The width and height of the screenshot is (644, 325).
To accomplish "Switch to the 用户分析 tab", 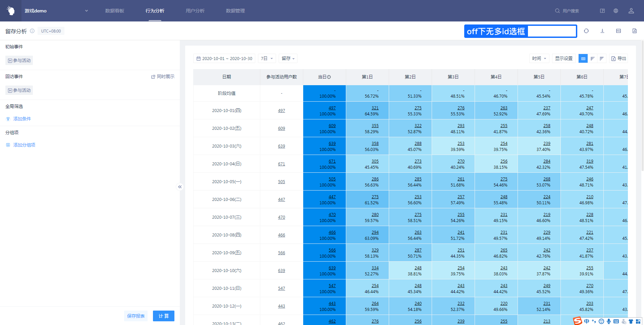I will pos(195,11).
